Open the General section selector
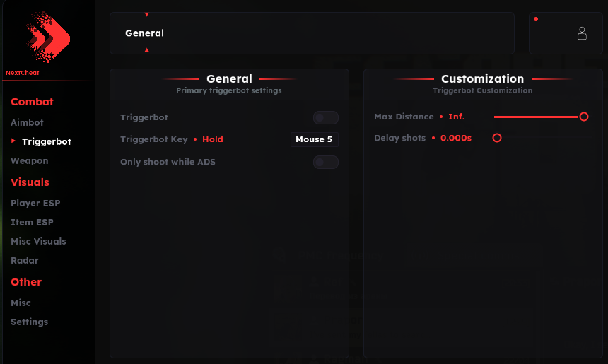 (311, 33)
